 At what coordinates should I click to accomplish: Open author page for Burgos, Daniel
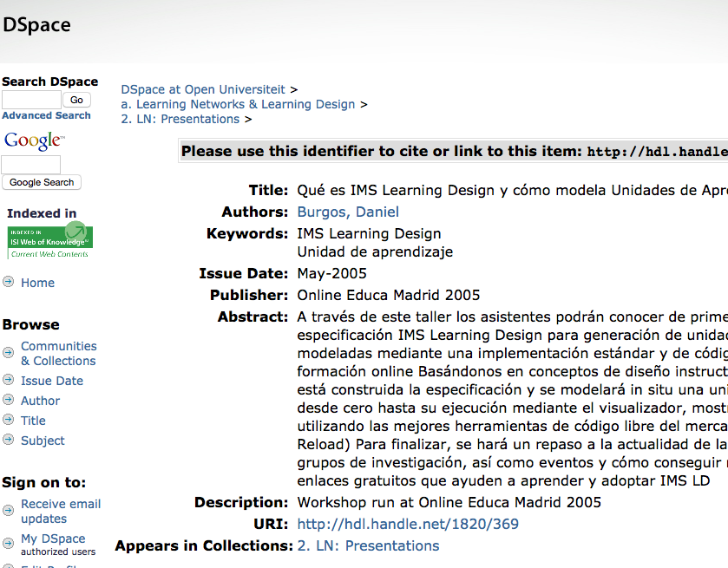[x=348, y=212]
